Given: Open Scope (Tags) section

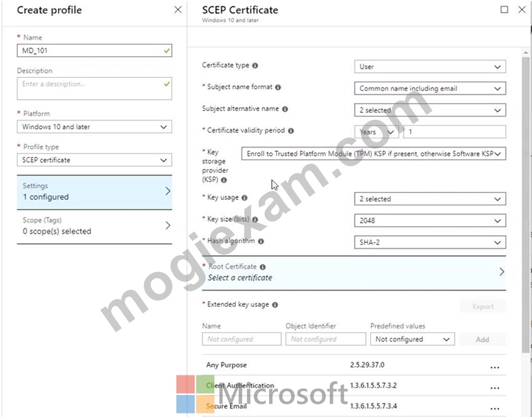Looking at the screenshot, I should pyautogui.click(x=94, y=226).
